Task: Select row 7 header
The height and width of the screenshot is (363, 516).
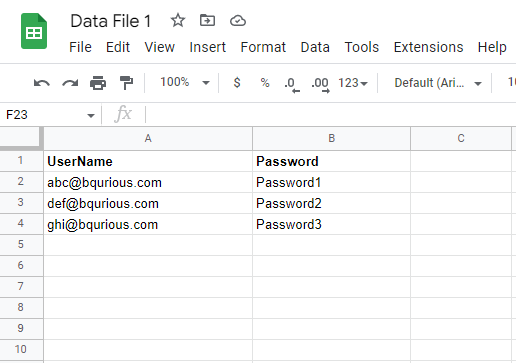Action: [21, 287]
